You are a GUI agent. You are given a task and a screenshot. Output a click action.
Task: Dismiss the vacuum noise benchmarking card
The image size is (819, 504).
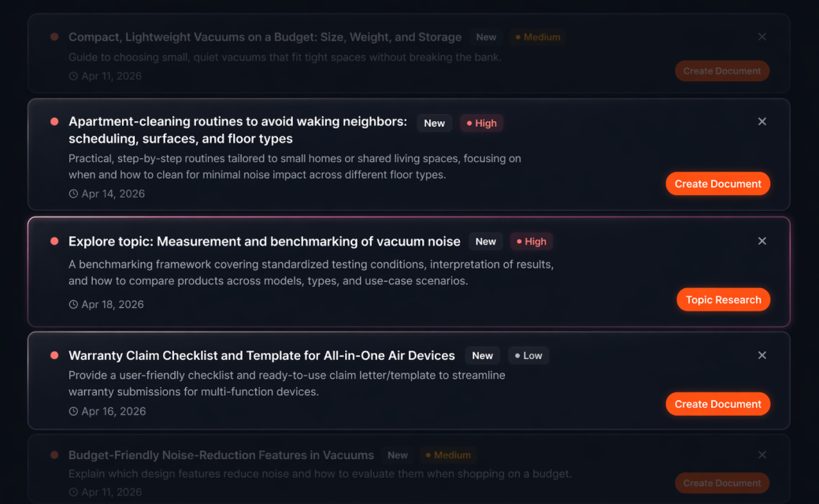[762, 241]
